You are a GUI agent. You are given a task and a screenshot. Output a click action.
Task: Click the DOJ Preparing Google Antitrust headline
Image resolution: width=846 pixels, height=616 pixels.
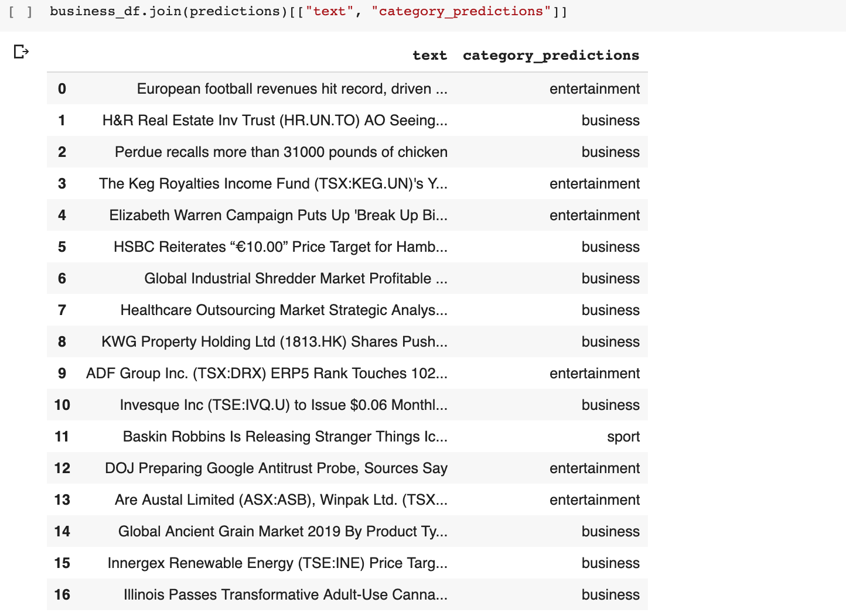pyautogui.click(x=276, y=468)
